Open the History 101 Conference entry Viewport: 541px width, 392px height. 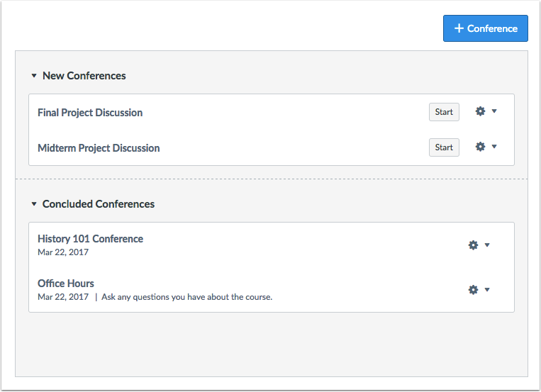[x=90, y=239]
